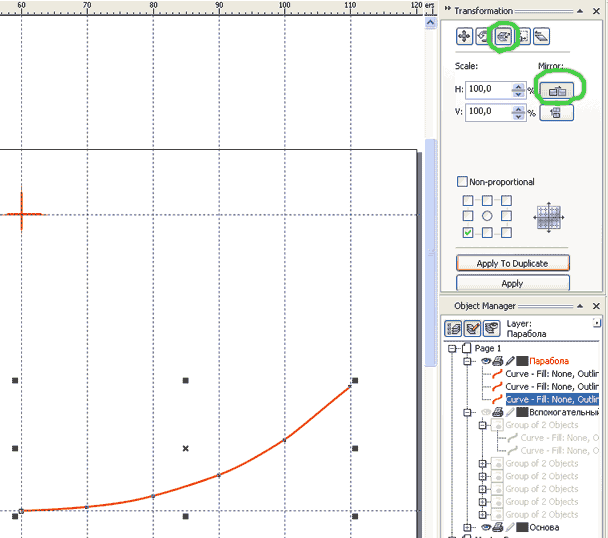Click the Apply To Duplicate button
608x538 pixels.
[513, 263]
